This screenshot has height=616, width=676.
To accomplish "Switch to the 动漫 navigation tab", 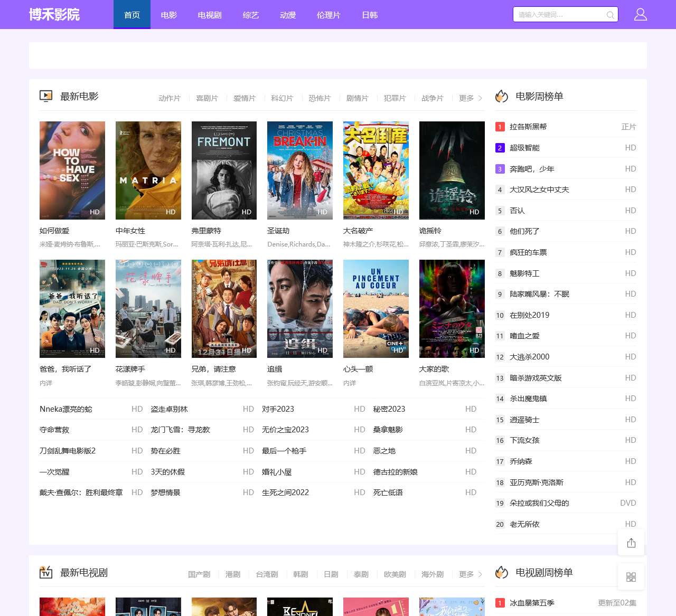I will (x=287, y=15).
